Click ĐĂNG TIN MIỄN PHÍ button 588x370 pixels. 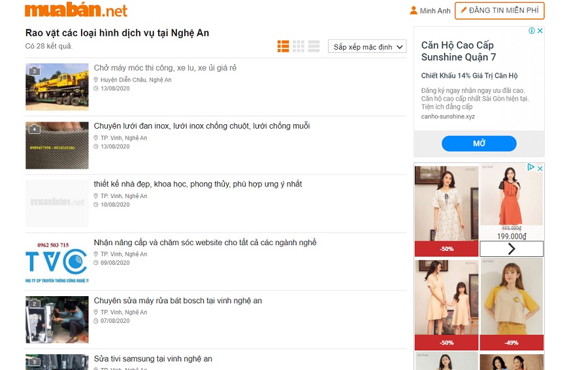(x=500, y=10)
